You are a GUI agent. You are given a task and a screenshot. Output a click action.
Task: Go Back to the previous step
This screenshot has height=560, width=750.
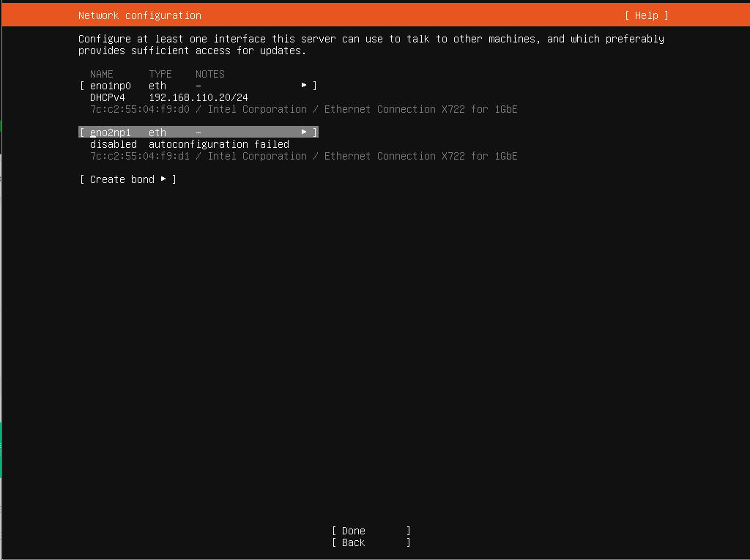tap(353, 542)
